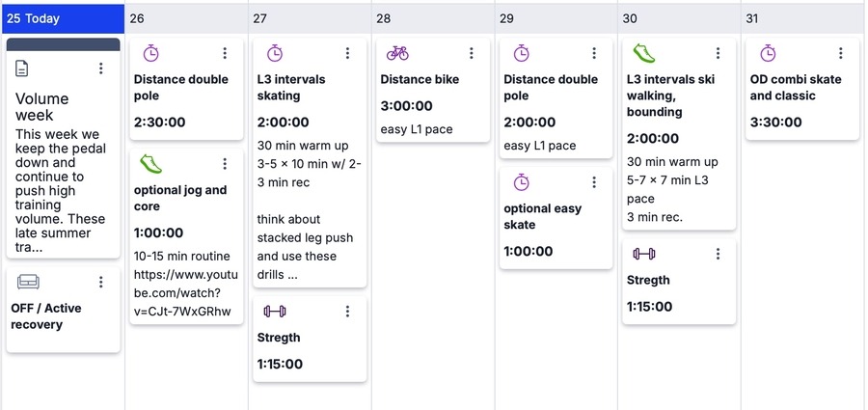Select the day 28 column header
Image resolution: width=868 pixels, height=410 pixels.
[433, 18]
